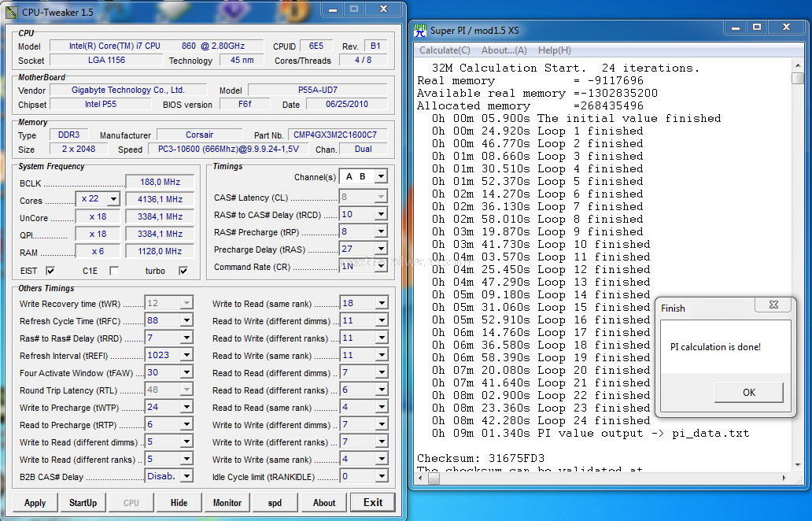Open Write to Write (same rank) dropdown

coord(382,459)
